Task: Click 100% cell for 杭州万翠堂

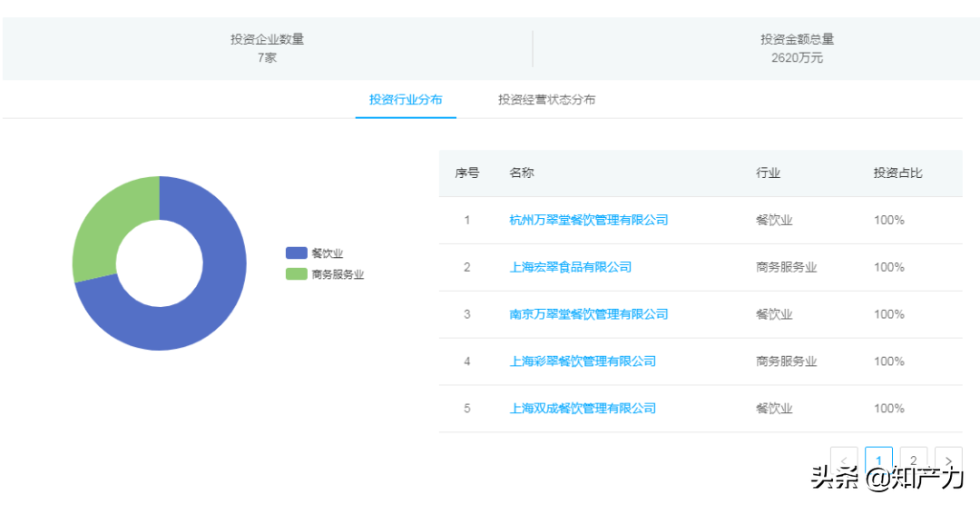Action: (889, 221)
